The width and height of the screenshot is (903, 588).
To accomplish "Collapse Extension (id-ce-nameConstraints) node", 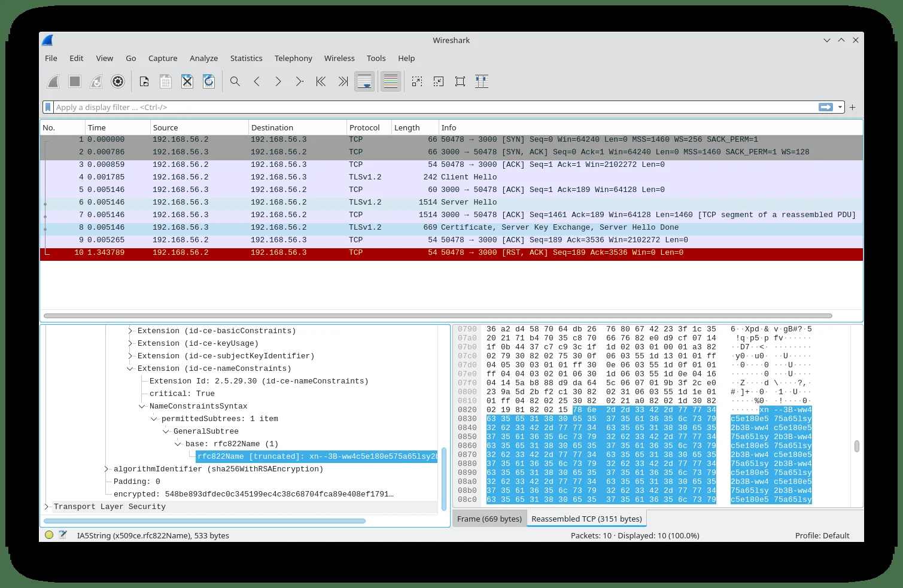I will click(130, 368).
